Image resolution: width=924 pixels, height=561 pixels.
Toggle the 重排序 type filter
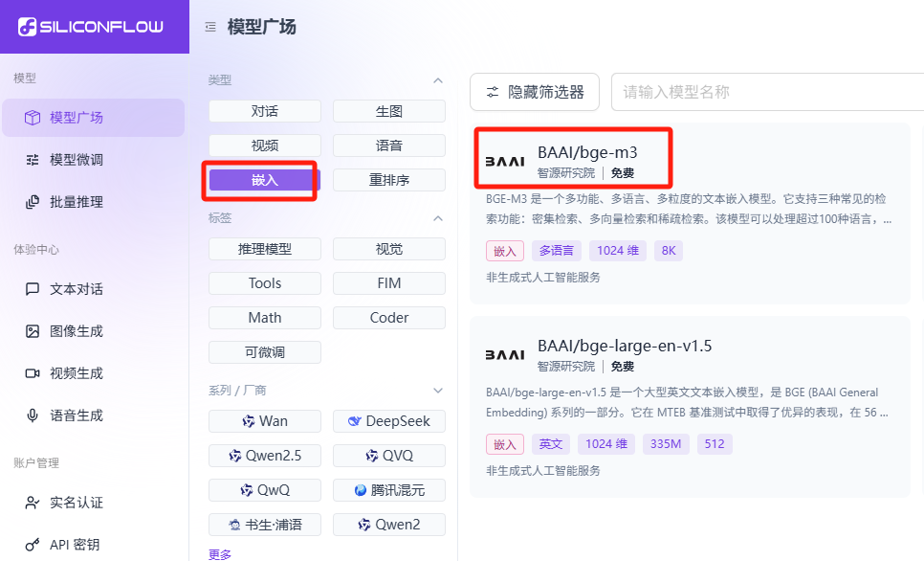click(x=389, y=180)
